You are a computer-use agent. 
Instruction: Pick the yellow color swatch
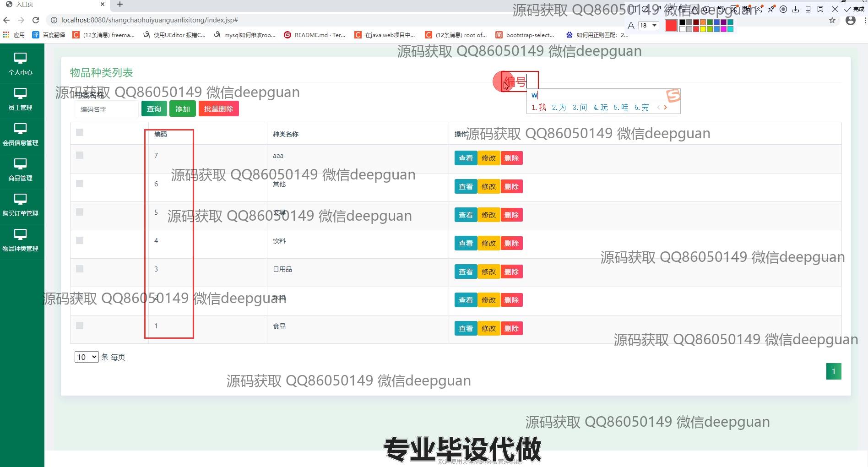[x=703, y=29]
